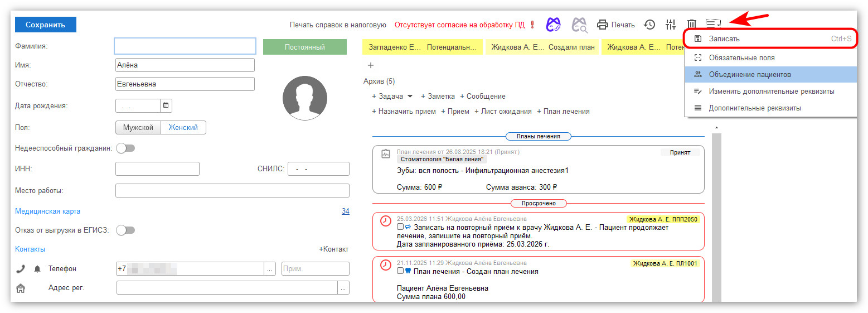
Task: Open the more actions menu icon
Action: click(x=713, y=24)
